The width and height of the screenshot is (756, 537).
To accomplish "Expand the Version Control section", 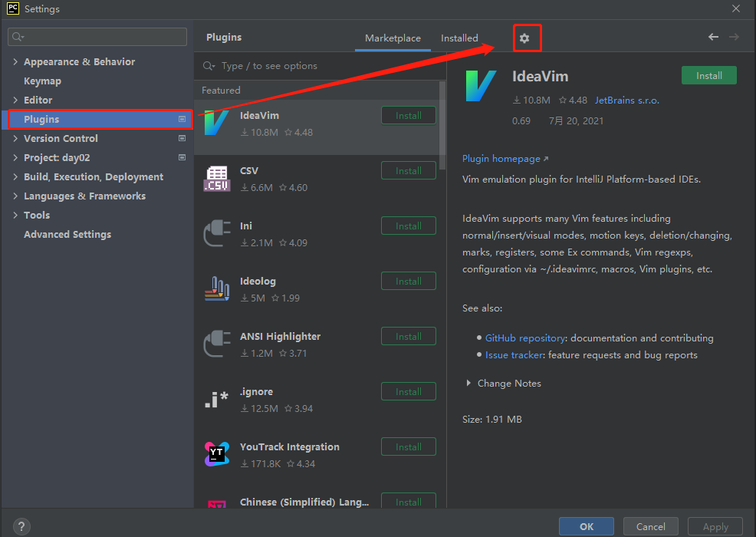I will 15,139.
